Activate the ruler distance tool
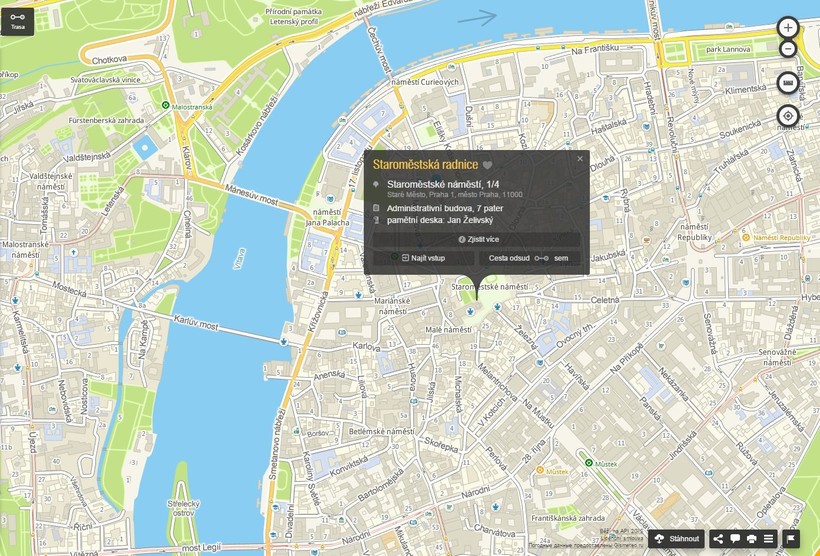 788,83
